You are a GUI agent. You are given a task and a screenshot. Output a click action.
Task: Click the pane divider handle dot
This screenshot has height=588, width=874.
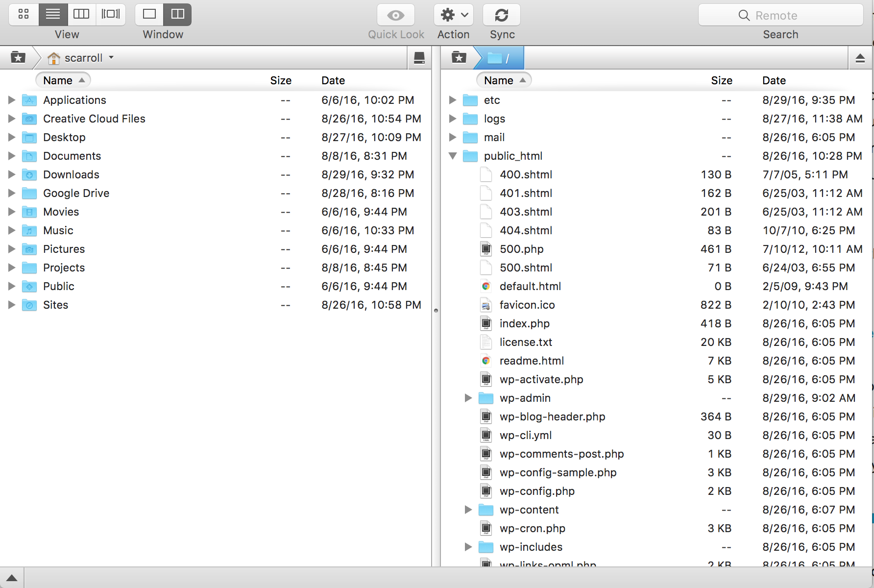point(436,310)
